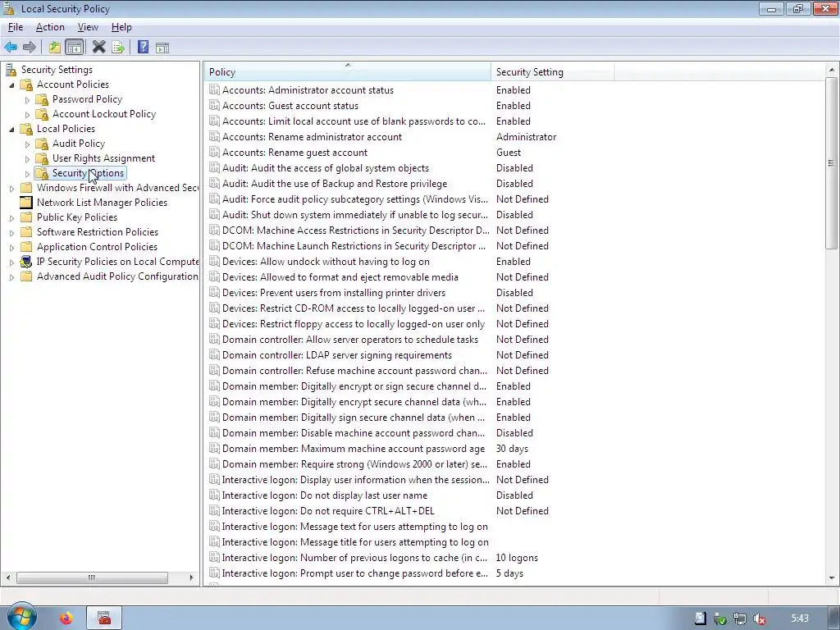Screen dimensions: 840x630
Task: Click the tree pane scroll right arrow
Action: tap(191, 577)
